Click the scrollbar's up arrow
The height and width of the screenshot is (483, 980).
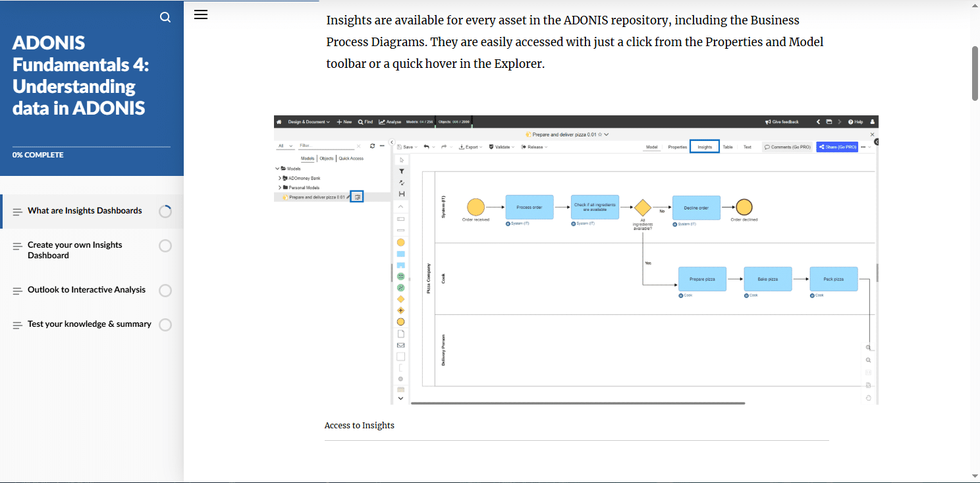click(975, 5)
